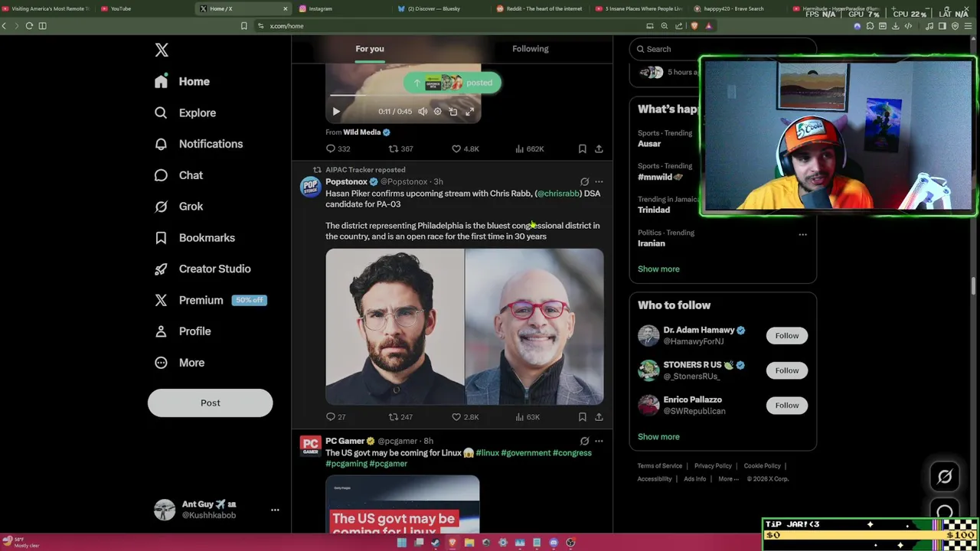980x551 pixels.
Task: Go to Profile in the sidebar
Action: point(182,331)
